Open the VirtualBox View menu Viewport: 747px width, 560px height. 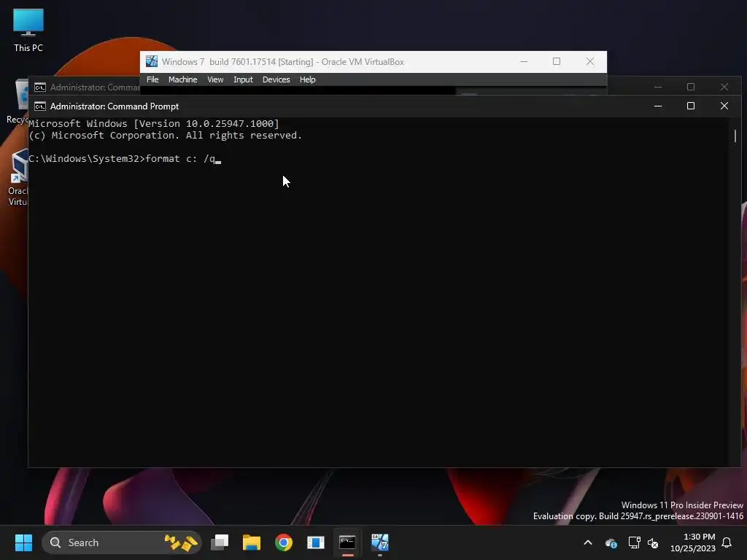[215, 79]
